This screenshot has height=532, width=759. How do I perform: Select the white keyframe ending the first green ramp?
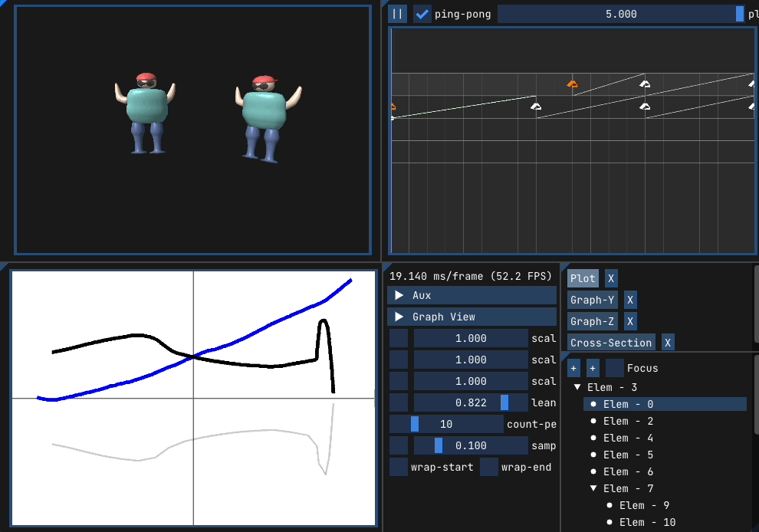pos(536,107)
